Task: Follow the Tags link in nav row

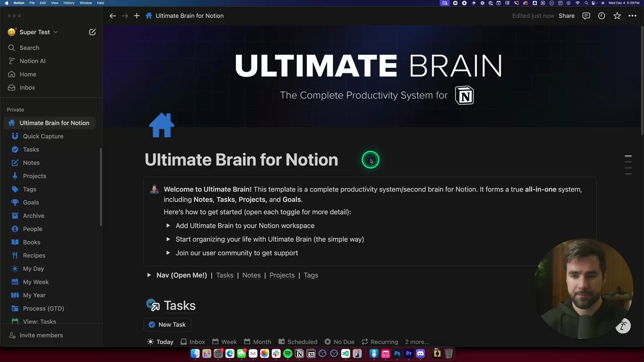Action: (311, 275)
